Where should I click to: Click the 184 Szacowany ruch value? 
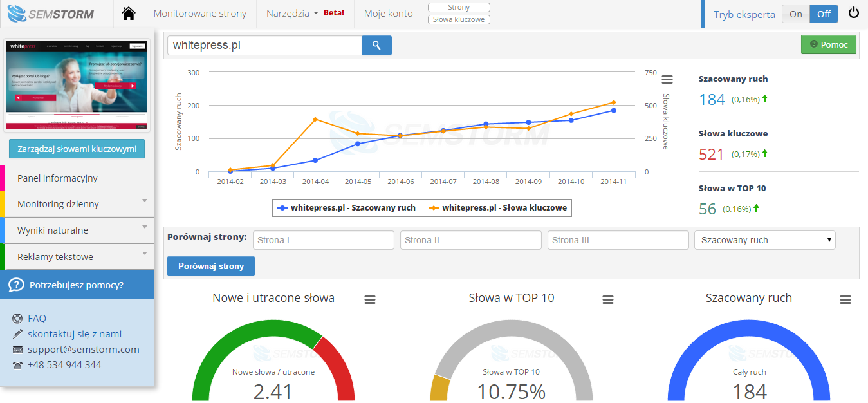[712, 100]
